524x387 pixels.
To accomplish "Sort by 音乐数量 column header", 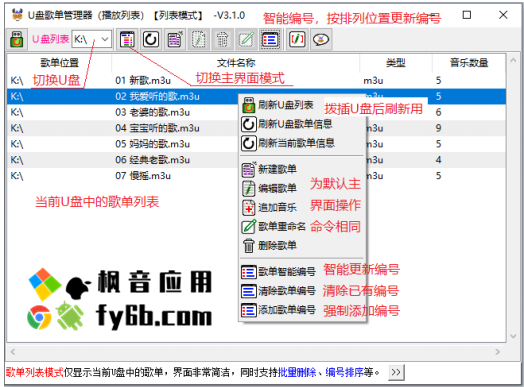I will [x=469, y=62].
